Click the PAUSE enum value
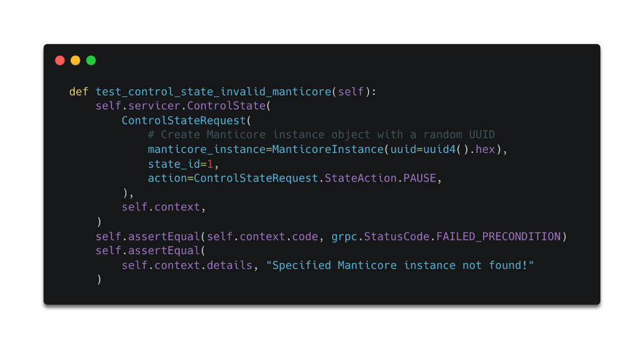Image resolution: width=644 pixels, height=348 pixels. click(419, 179)
